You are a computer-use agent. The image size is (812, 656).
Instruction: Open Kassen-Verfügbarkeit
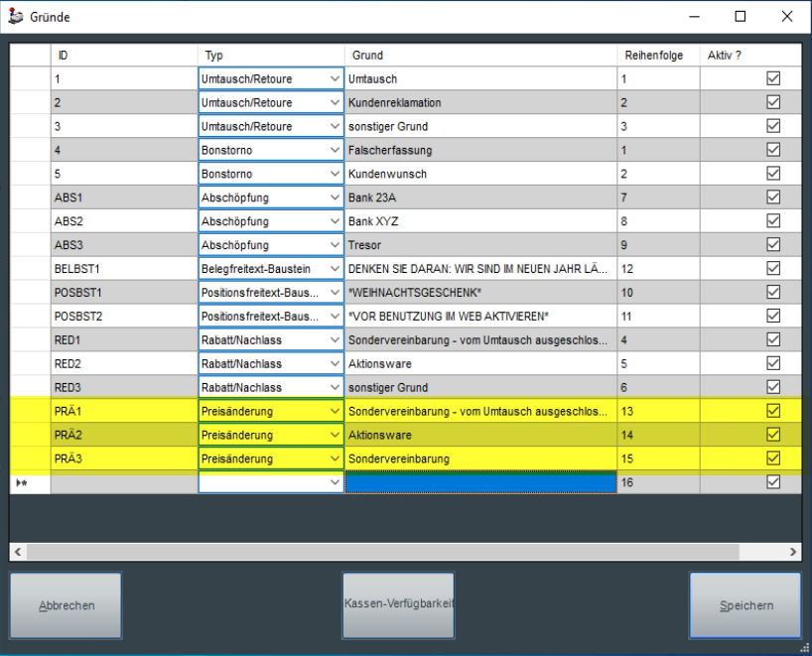398,605
